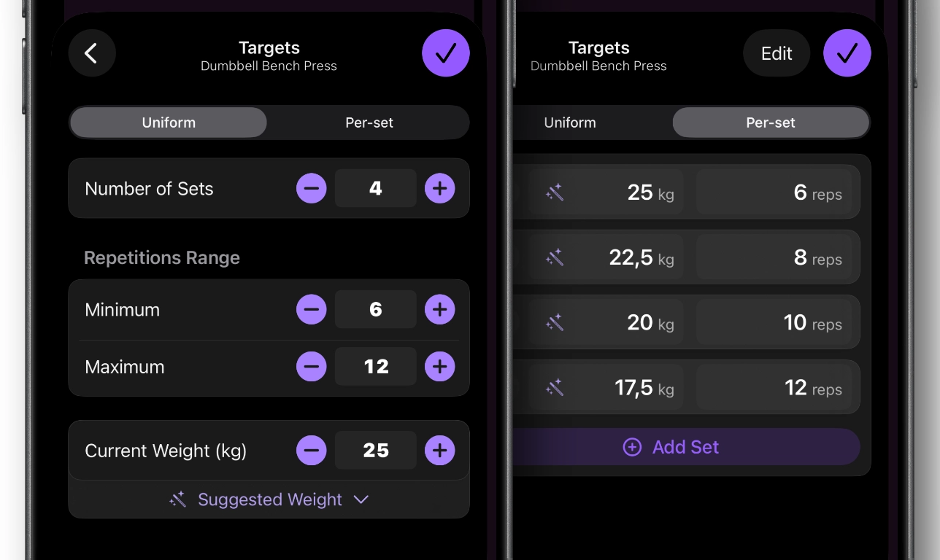Add a new set with Add Set
This screenshot has width=940, height=560.
click(x=670, y=447)
